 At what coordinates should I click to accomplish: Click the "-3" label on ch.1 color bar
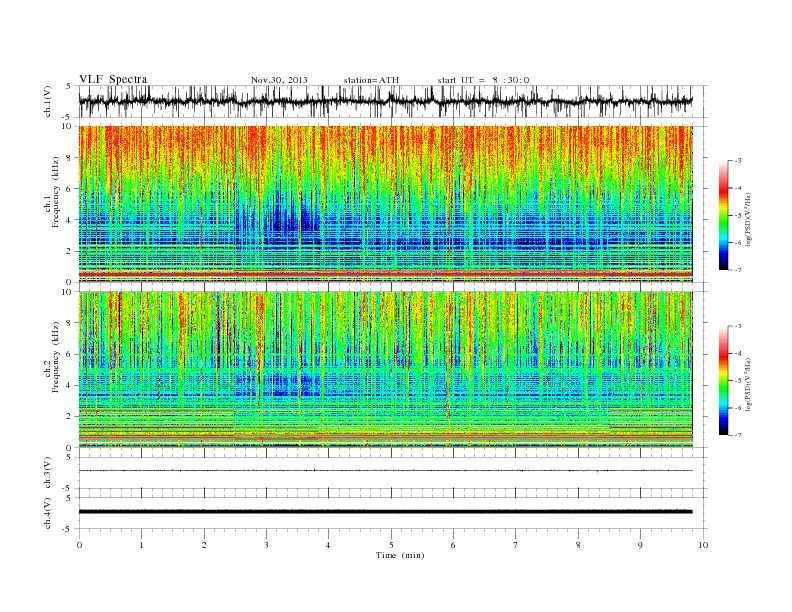click(x=737, y=161)
